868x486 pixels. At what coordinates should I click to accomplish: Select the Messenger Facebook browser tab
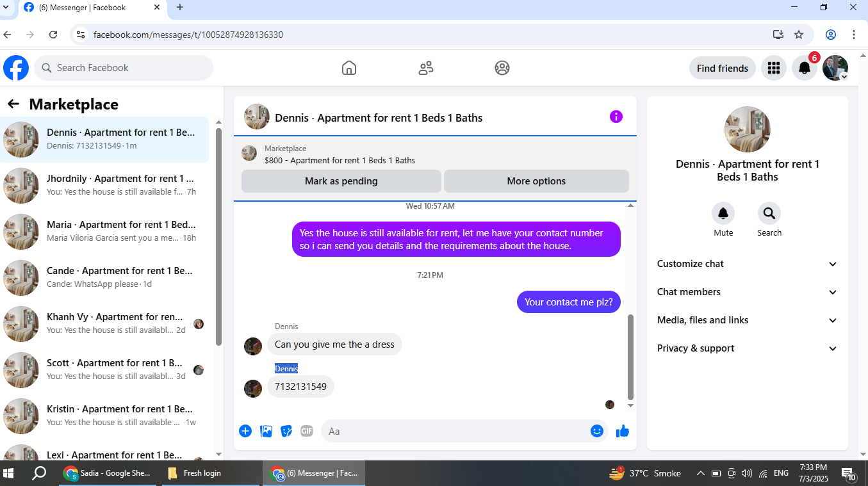point(93,8)
